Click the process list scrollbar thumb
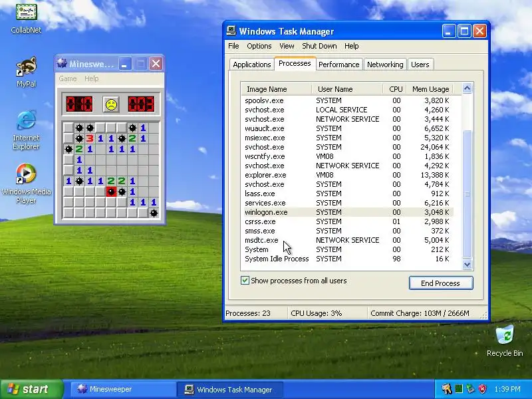Screen dimensions: 532x399 467,194
